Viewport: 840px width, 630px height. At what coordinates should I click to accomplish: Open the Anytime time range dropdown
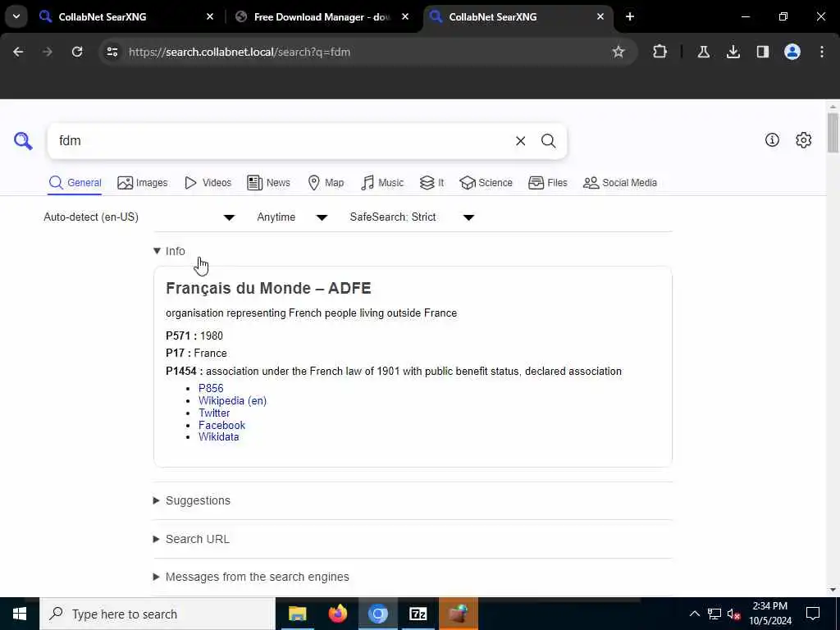tap(292, 217)
